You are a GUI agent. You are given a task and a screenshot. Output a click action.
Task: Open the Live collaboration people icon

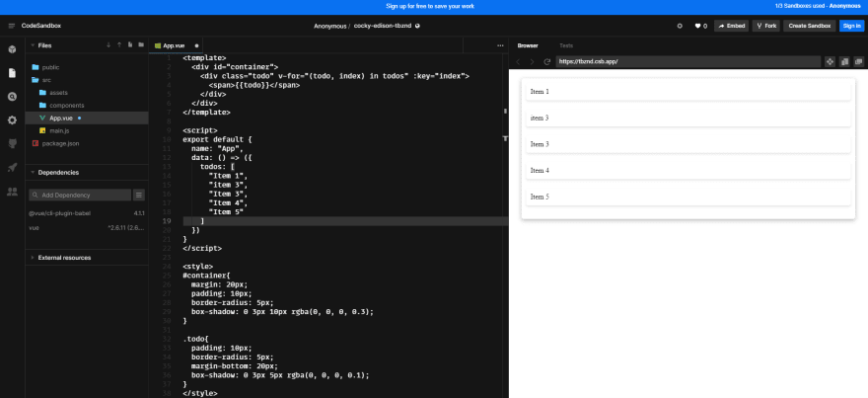click(x=12, y=192)
